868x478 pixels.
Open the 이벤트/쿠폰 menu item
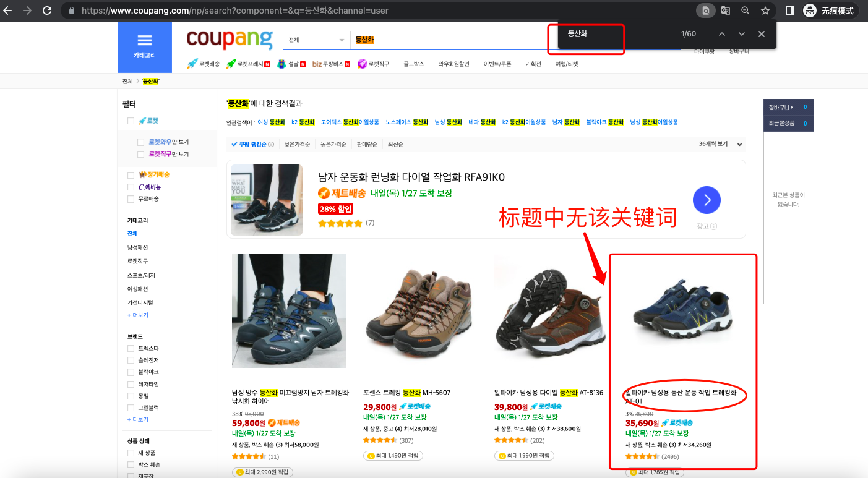pos(497,64)
